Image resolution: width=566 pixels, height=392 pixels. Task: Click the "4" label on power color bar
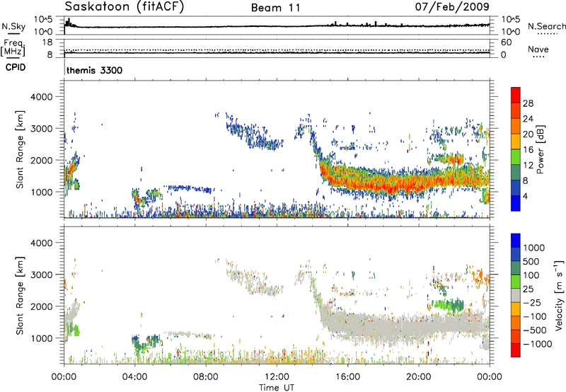[526, 197]
